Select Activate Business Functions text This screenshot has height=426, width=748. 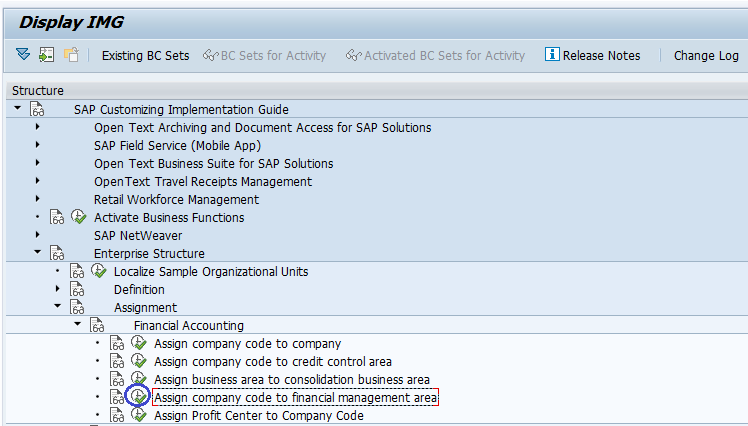[169, 218]
